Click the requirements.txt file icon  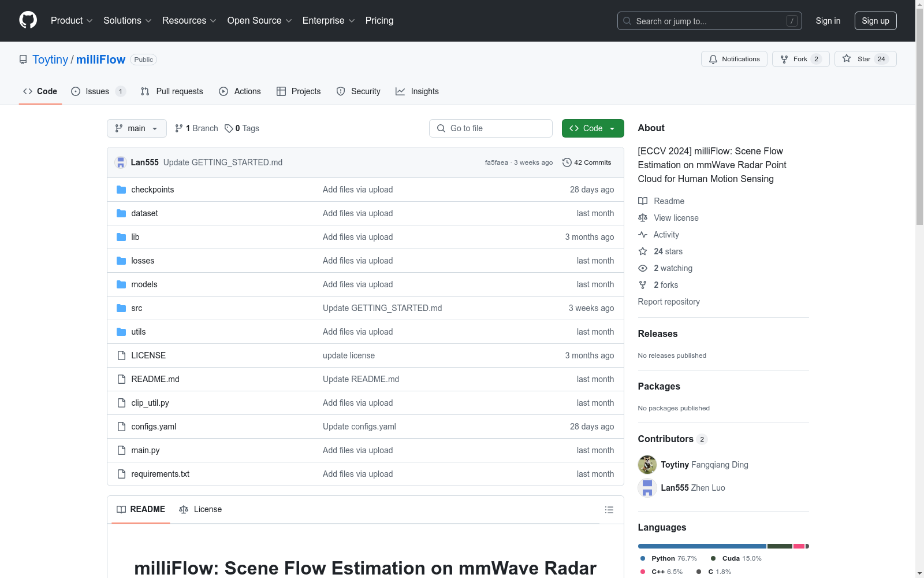[121, 474]
